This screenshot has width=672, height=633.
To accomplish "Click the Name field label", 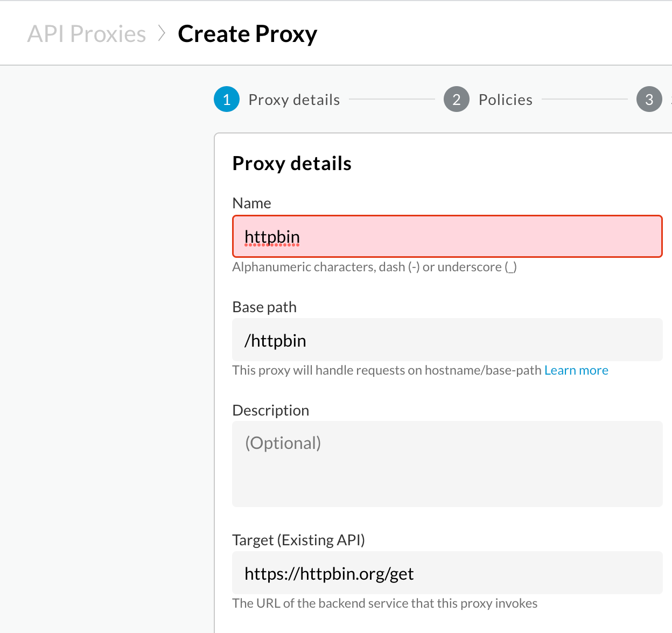I will pyautogui.click(x=251, y=203).
